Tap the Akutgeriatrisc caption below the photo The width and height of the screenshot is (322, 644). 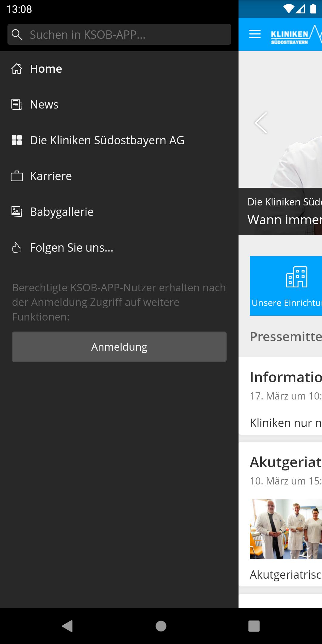click(286, 575)
